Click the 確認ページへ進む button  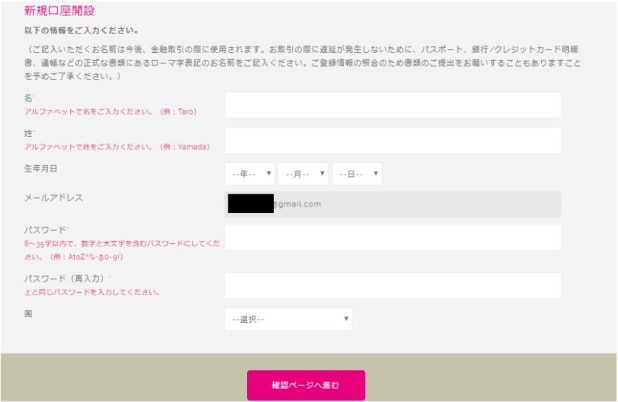(306, 385)
